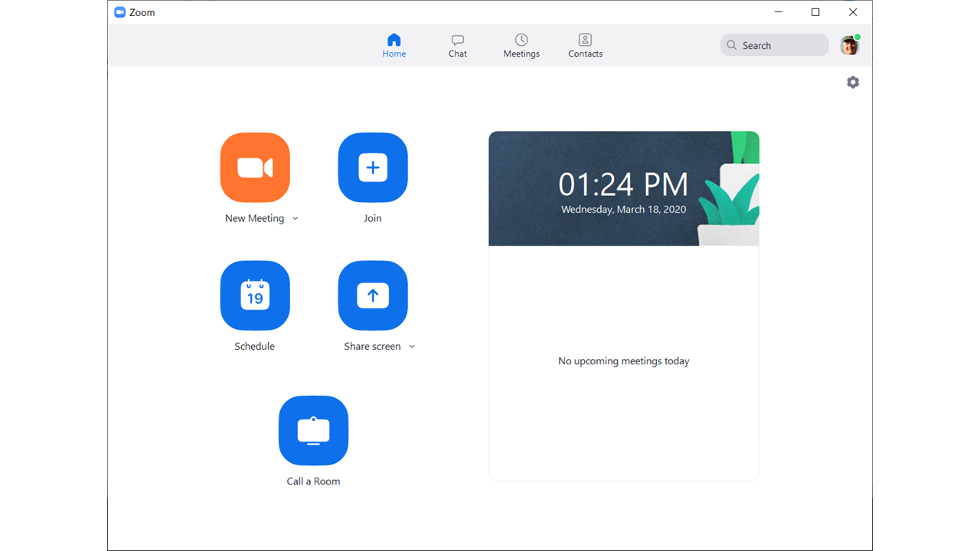Open the Chat tab

click(x=458, y=45)
